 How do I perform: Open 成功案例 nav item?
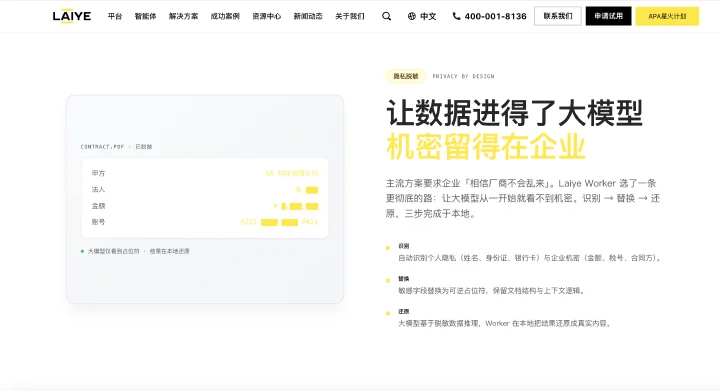[225, 16]
